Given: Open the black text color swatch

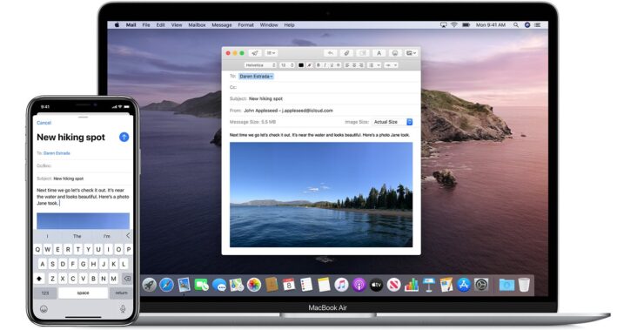Looking at the screenshot, I should tap(301, 65).
